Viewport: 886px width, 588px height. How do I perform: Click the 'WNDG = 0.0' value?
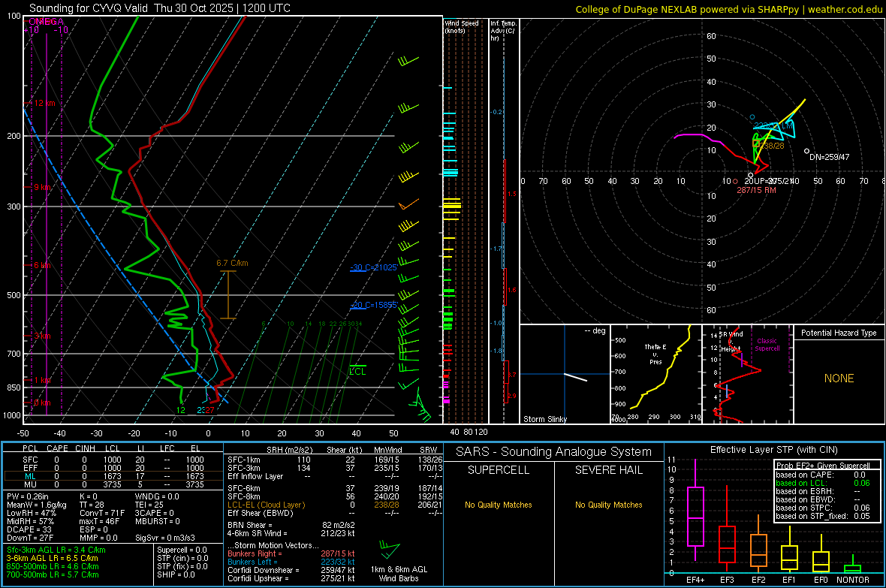157,496
